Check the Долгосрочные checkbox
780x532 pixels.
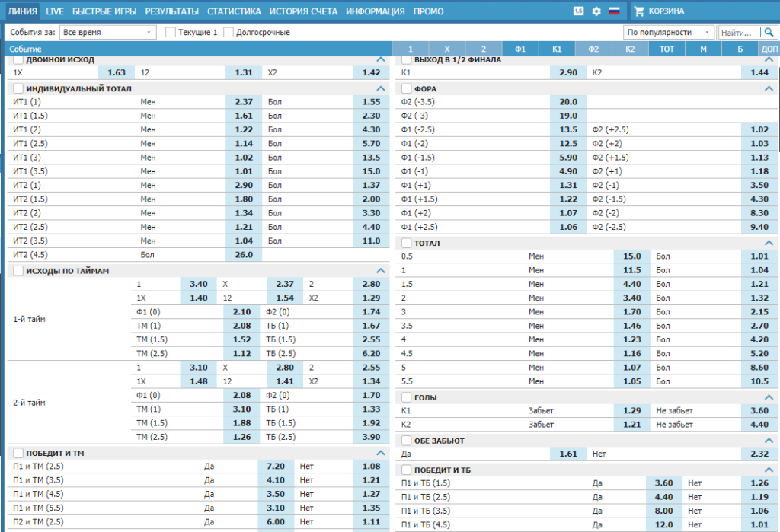[229, 32]
